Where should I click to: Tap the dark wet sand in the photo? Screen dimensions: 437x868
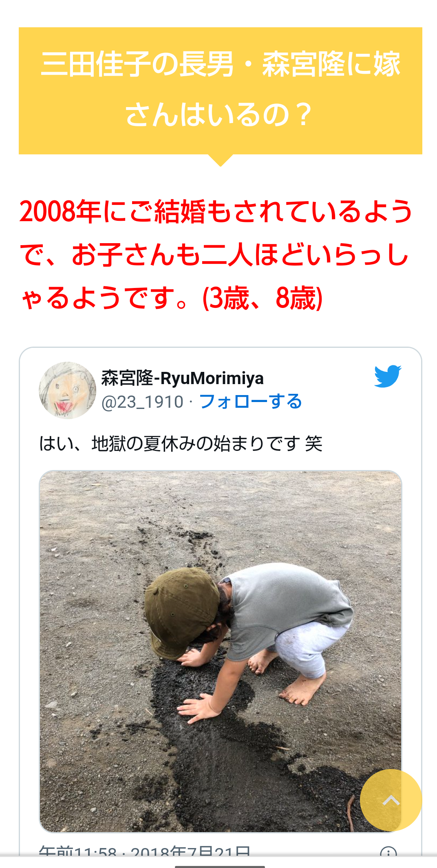228,754
